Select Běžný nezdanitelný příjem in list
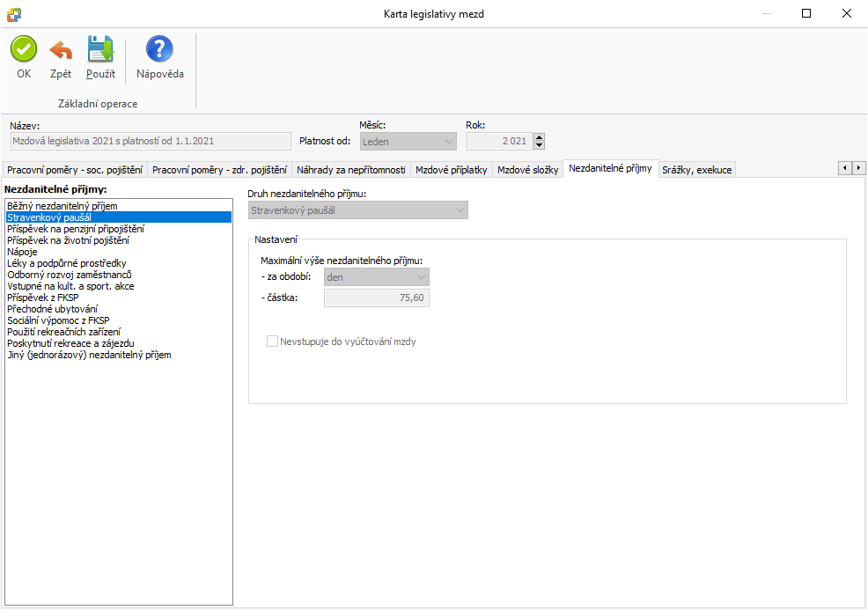Screen dimensions: 868x610 pos(62,206)
